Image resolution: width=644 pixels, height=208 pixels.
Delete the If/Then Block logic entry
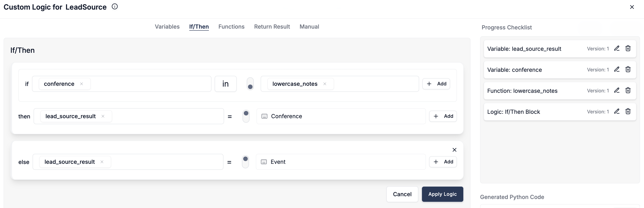(628, 111)
